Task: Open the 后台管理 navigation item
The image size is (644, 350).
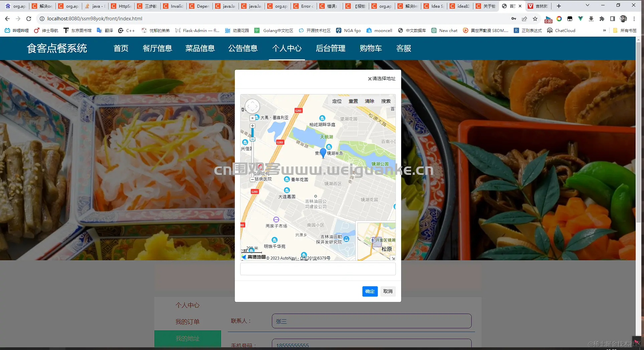Action: 331,48
